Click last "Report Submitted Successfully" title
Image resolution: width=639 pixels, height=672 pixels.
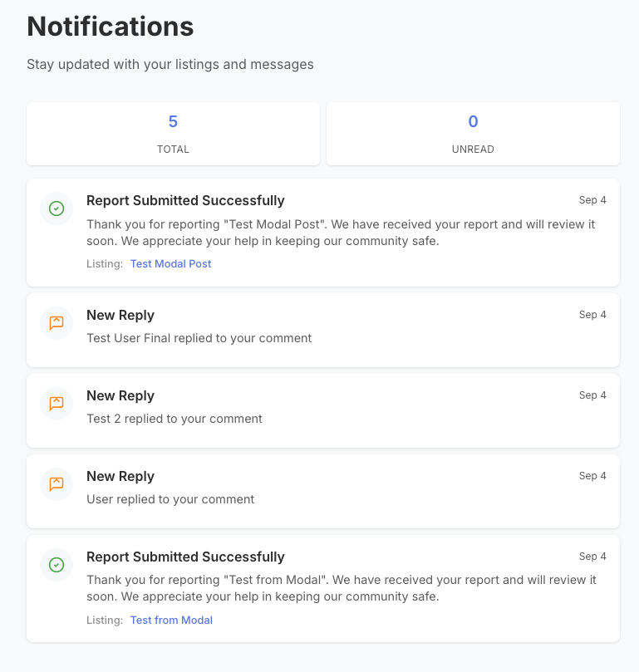(x=185, y=557)
